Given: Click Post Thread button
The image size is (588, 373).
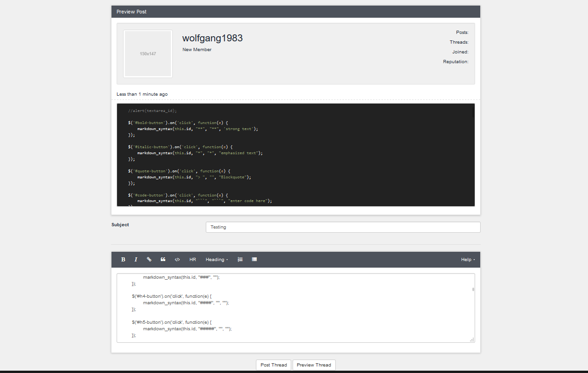Looking at the screenshot, I should (274, 365).
